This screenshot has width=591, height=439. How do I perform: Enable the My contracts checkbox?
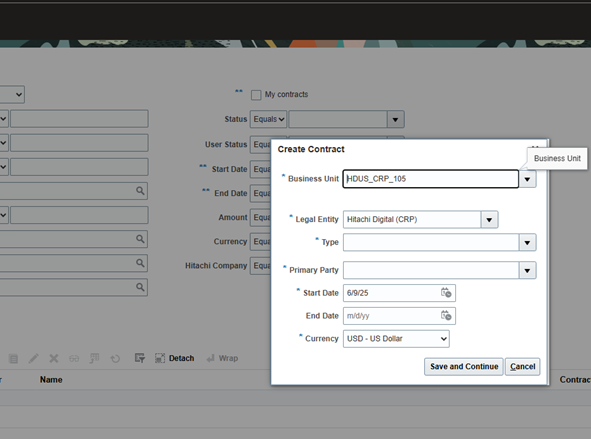pos(256,95)
